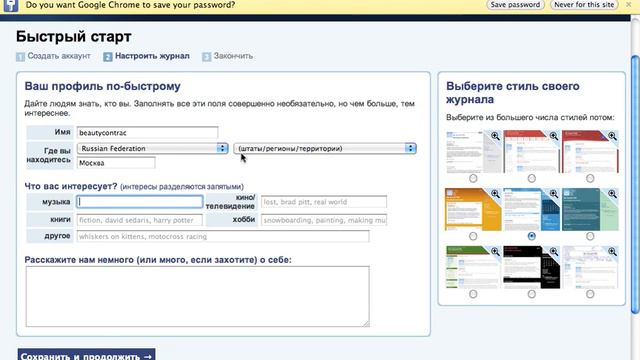This screenshot has height=360, width=640.
Task: Select the green-header style radio
Action: click(473, 294)
